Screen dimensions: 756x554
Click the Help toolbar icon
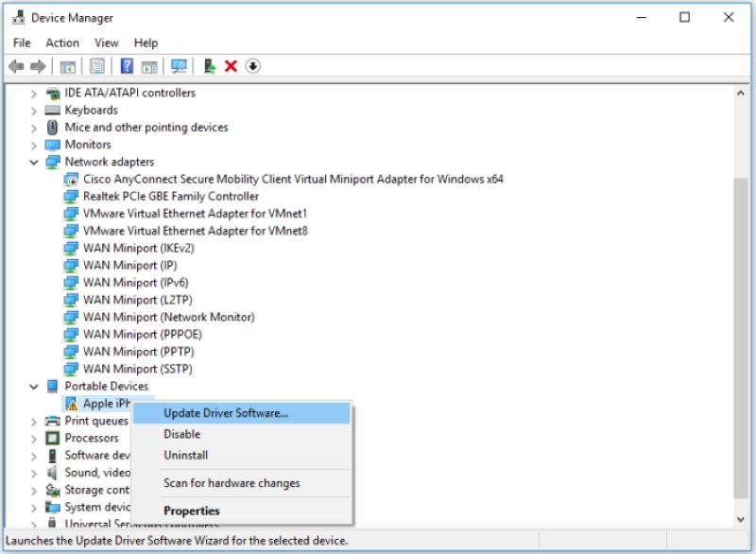[x=126, y=65]
